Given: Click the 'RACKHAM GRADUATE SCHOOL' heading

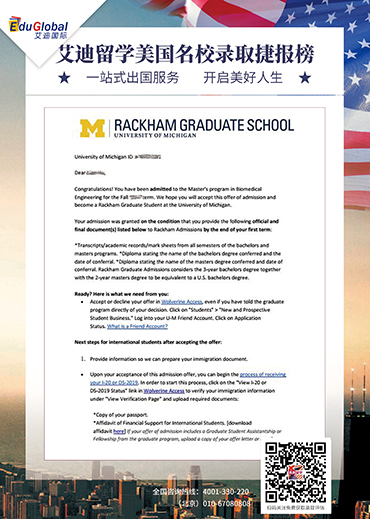Looking at the screenshot, I should tap(204, 125).
